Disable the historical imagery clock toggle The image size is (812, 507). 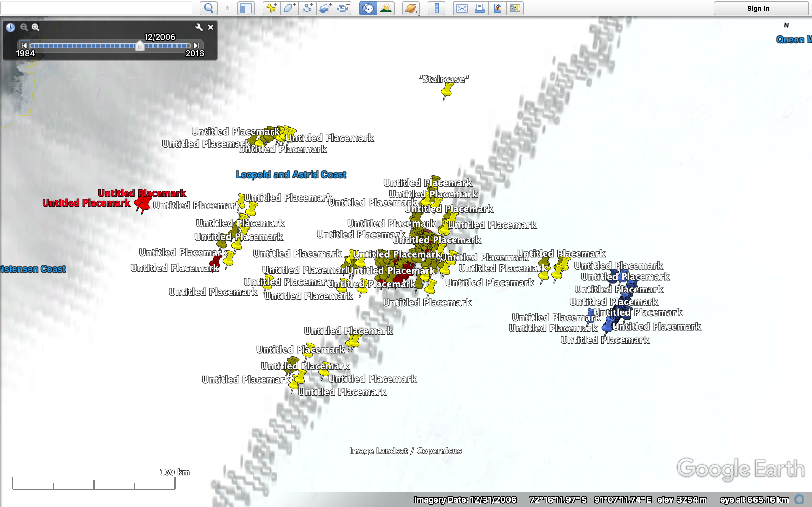[x=367, y=8]
